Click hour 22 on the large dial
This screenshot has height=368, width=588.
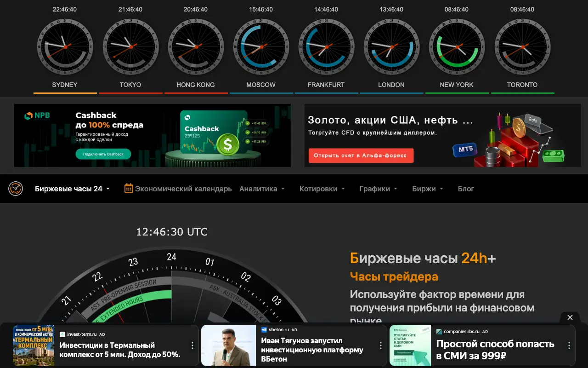(x=97, y=276)
